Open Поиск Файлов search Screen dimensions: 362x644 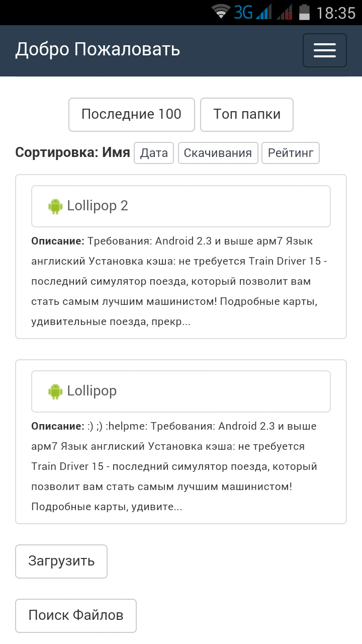coord(75,615)
